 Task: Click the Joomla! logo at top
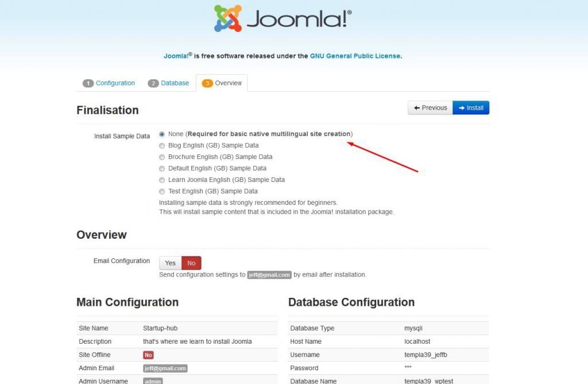pos(283,18)
